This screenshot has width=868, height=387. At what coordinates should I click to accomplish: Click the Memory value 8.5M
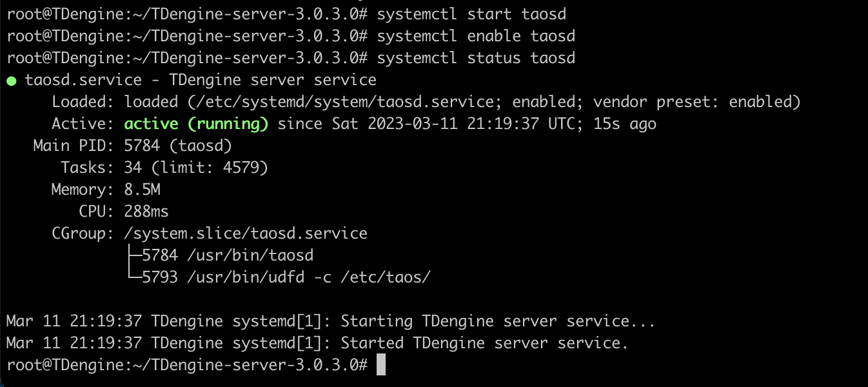142,190
